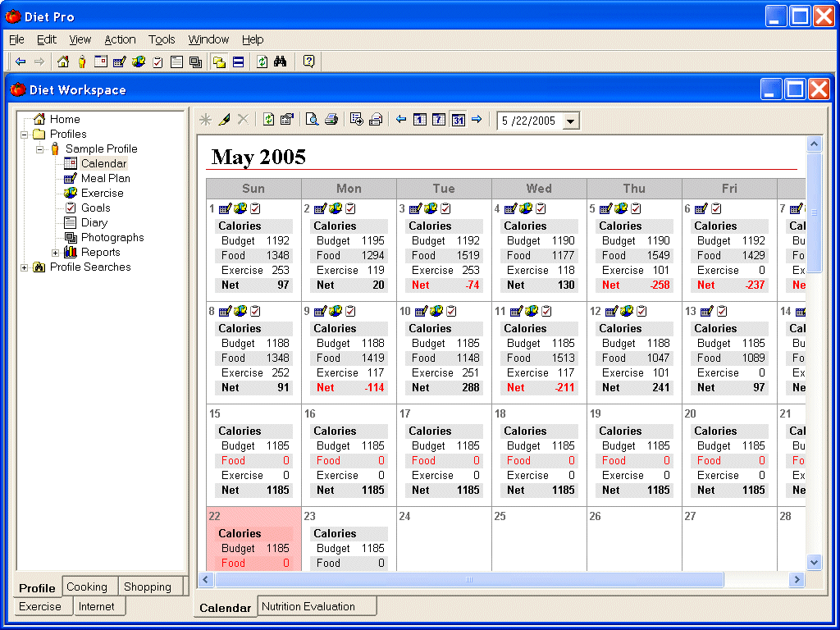Go to the previous calendar period arrow

[400, 120]
